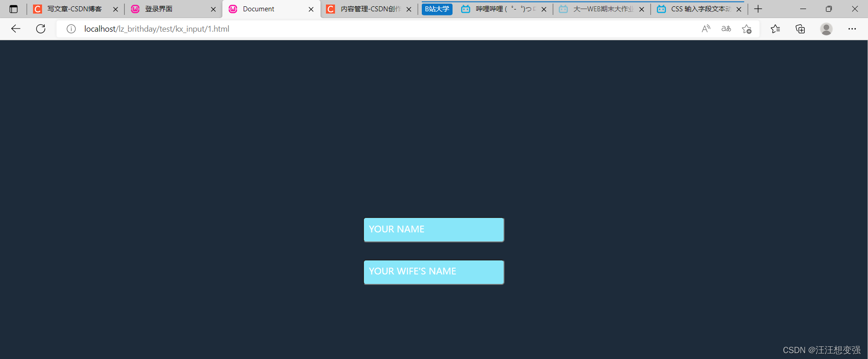
Task: Close the Document tab
Action: [x=311, y=9]
